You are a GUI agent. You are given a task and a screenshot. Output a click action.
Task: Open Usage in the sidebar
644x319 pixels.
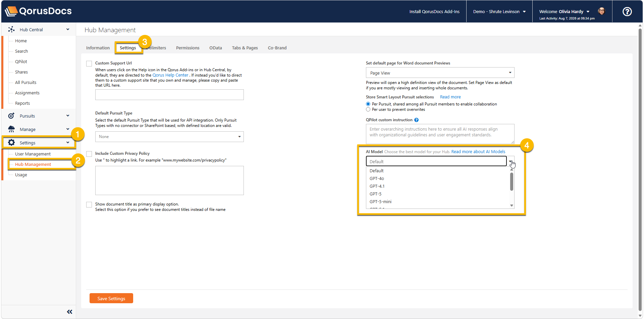point(21,175)
